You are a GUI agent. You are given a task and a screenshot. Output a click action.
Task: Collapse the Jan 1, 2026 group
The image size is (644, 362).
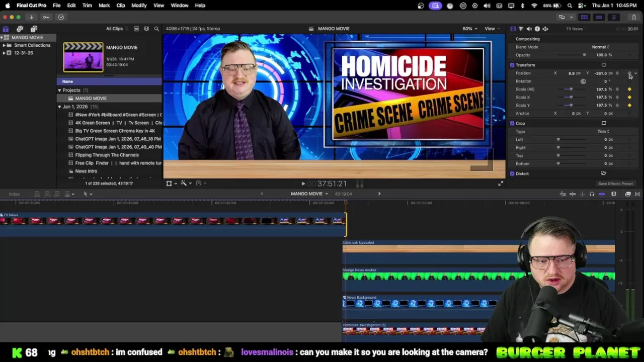(x=59, y=107)
